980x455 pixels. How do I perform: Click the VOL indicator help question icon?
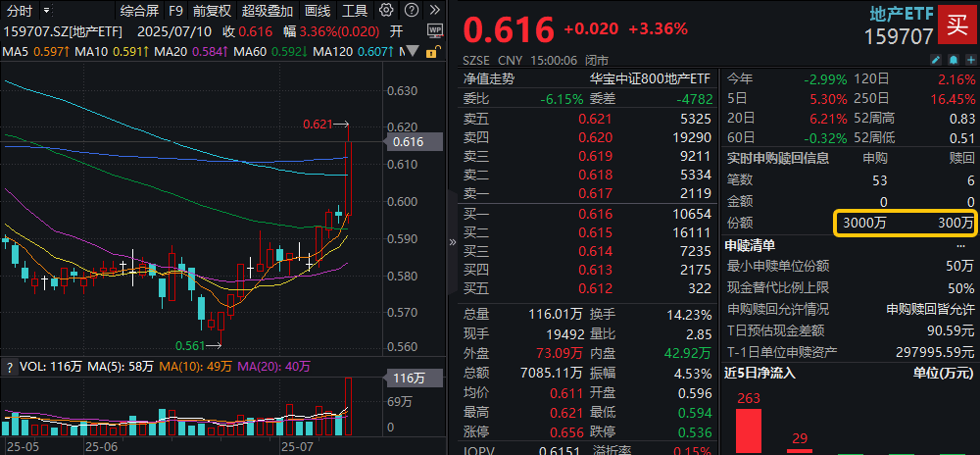10,368
